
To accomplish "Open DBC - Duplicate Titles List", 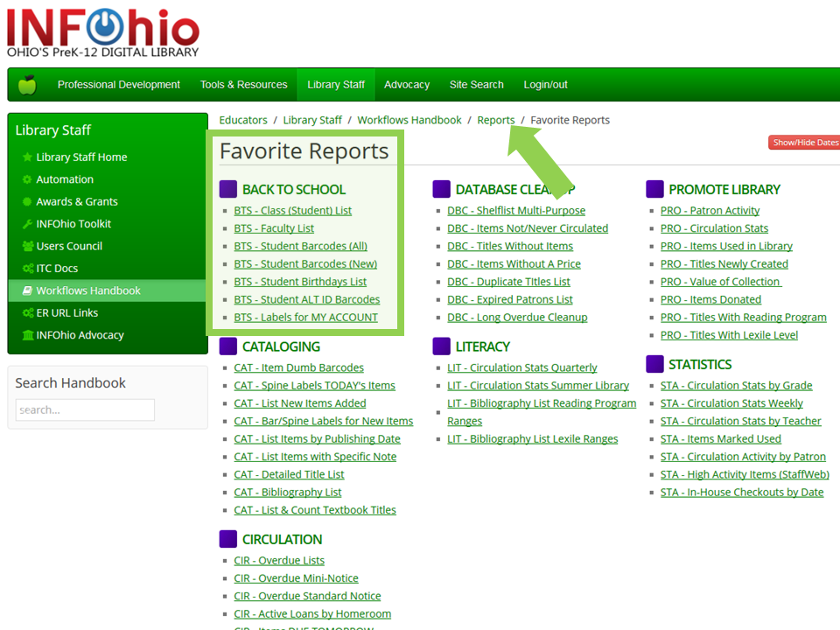I will tap(508, 282).
